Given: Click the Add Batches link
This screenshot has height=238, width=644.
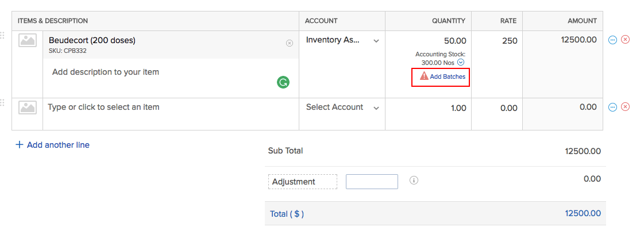Looking at the screenshot, I should click(x=447, y=76).
